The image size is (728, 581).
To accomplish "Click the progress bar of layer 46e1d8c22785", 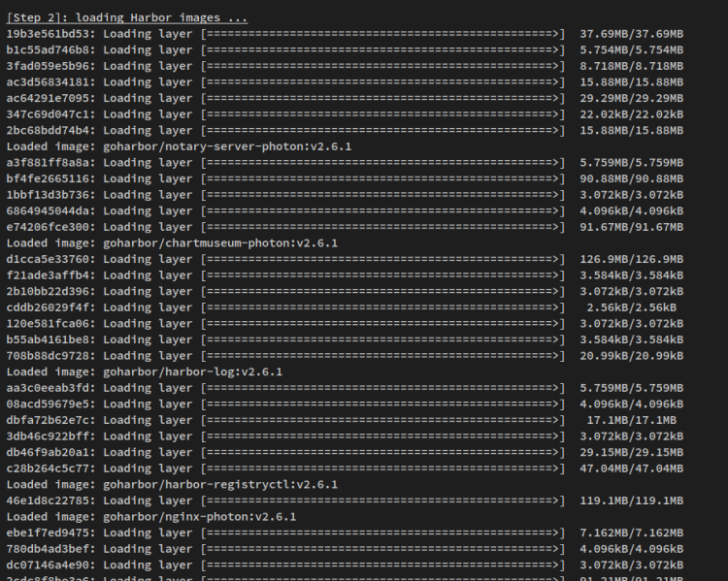I will (x=383, y=500).
